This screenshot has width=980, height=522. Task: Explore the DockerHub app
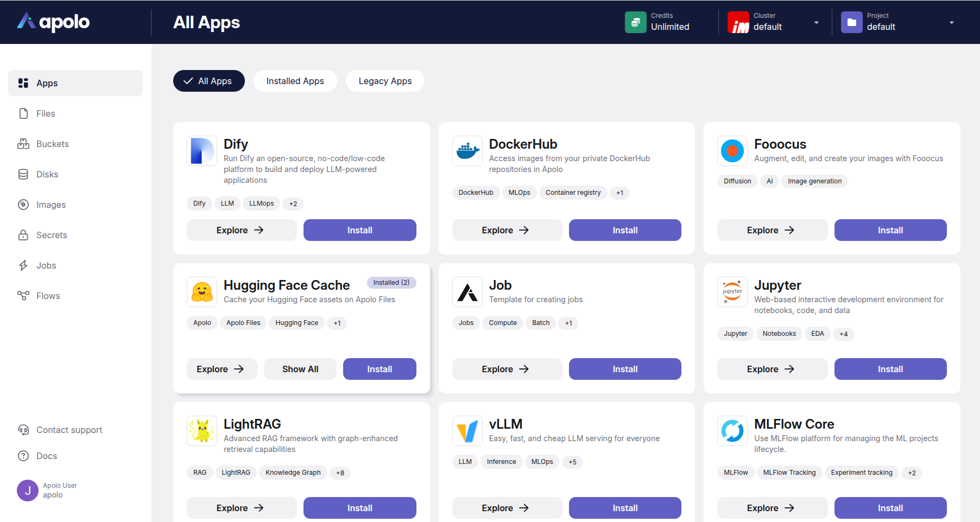(507, 230)
